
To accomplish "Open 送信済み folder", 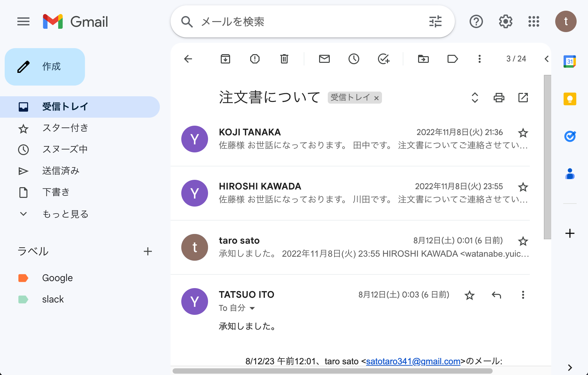I will tap(80, 171).
